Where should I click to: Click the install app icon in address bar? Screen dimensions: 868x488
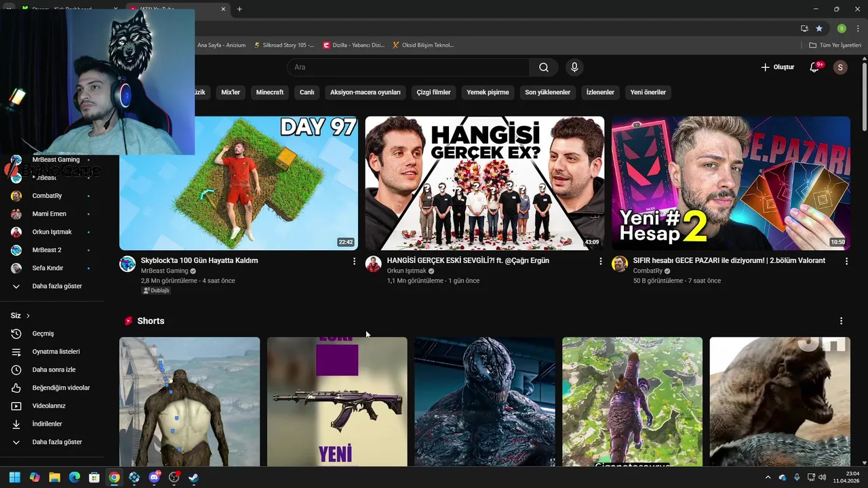click(804, 28)
